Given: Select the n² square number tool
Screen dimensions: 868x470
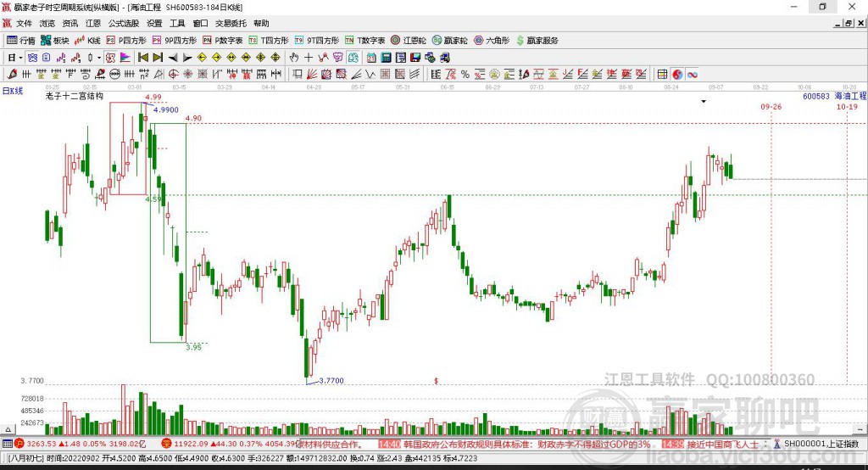Looking at the screenshot, I should click(144, 75).
